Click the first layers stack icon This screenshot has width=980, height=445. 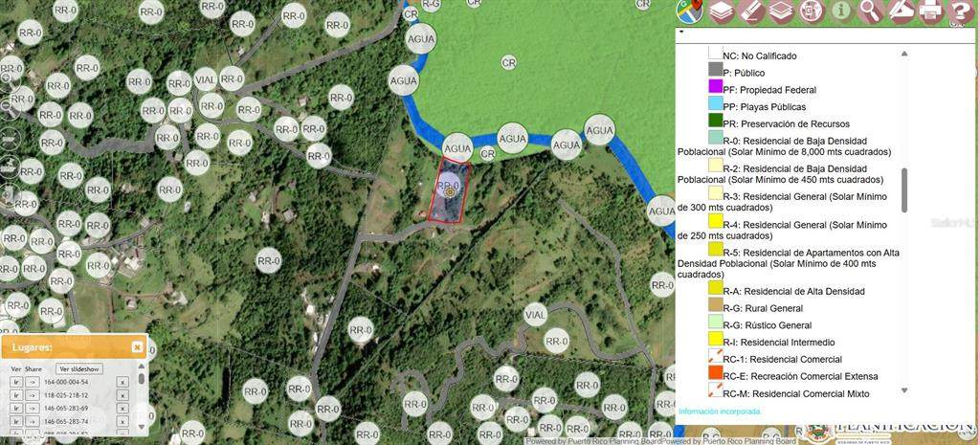722,11
